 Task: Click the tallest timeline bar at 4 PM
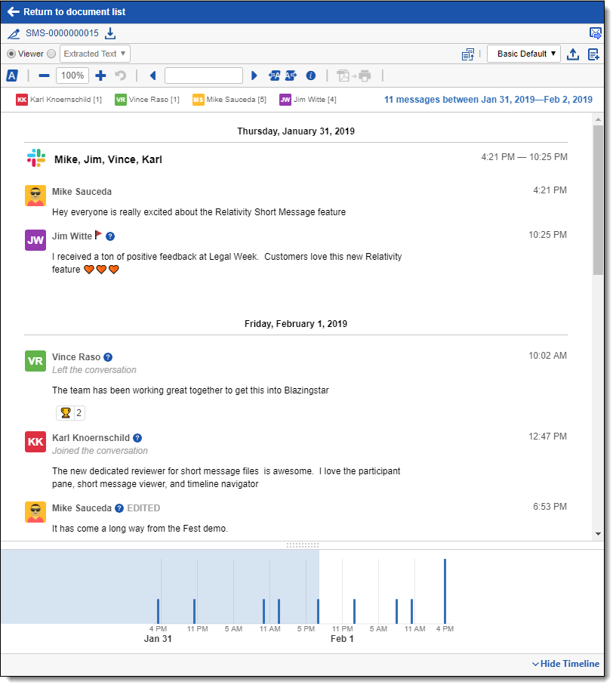[x=445, y=591]
